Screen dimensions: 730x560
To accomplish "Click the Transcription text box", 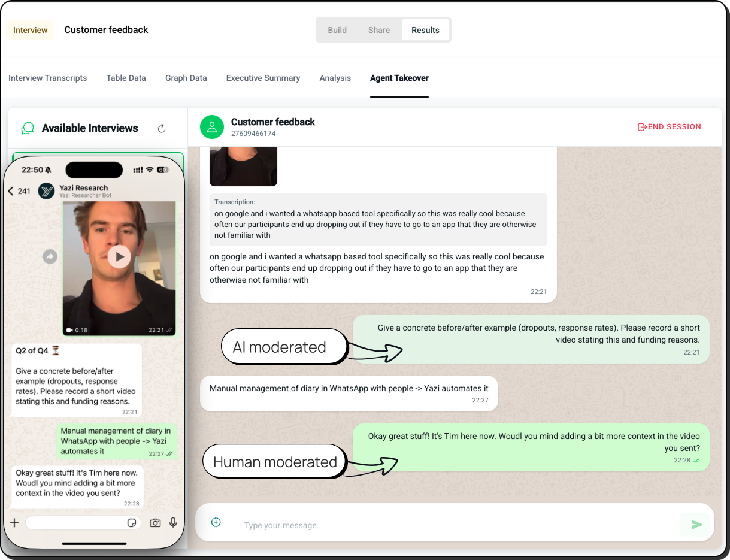I will point(378,219).
